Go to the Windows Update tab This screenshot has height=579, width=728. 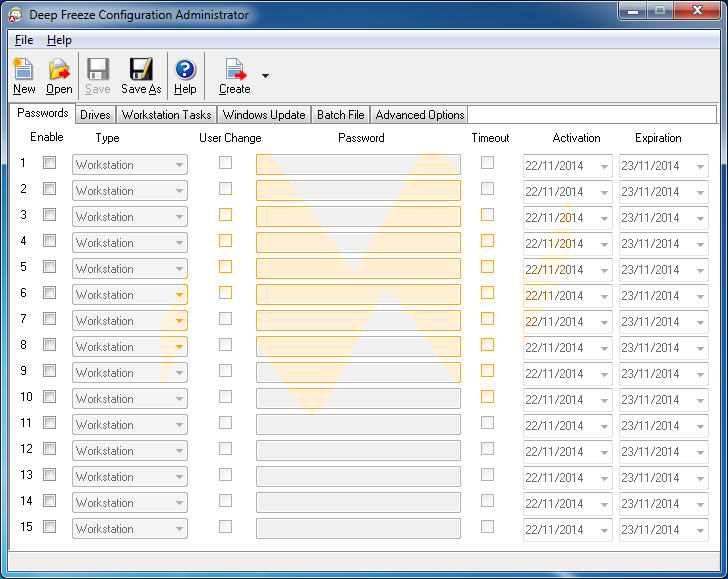[264, 115]
